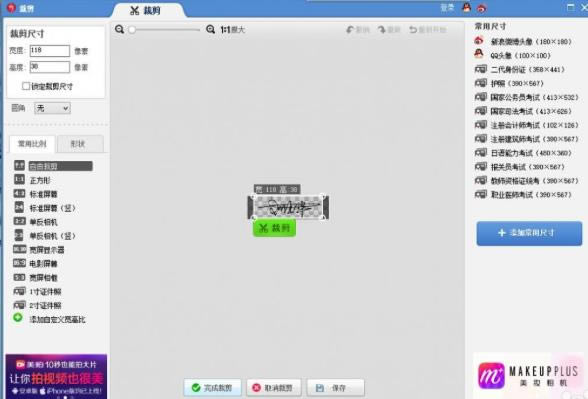Click the QQ login icon in title bar
Screen dimensions: 588x399
pos(466,7)
